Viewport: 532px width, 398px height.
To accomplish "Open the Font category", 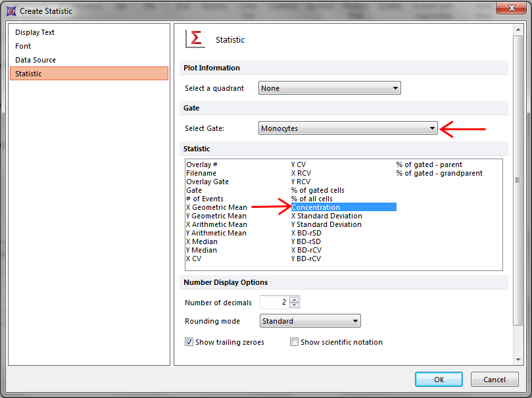I will click(23, 46).
